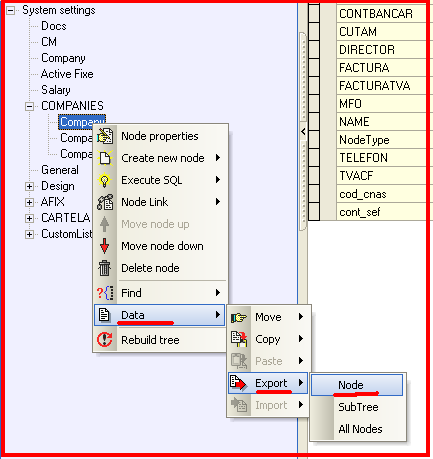The image size is (433, 459).
Task: Click the Export red arrow icon
Action: (x=239, y=383)
